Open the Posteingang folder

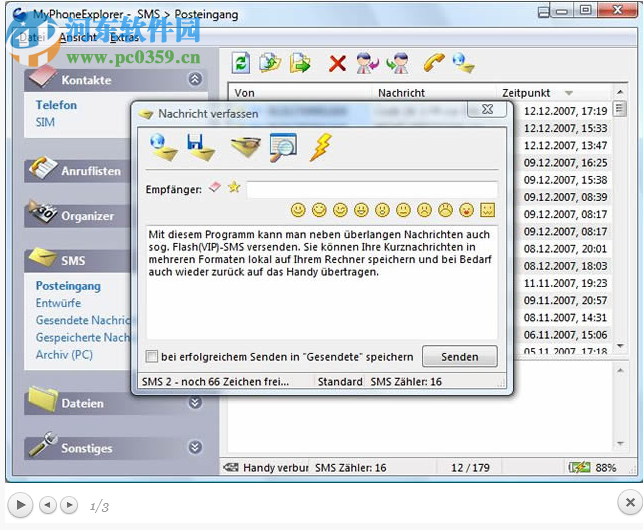[68, 286]
